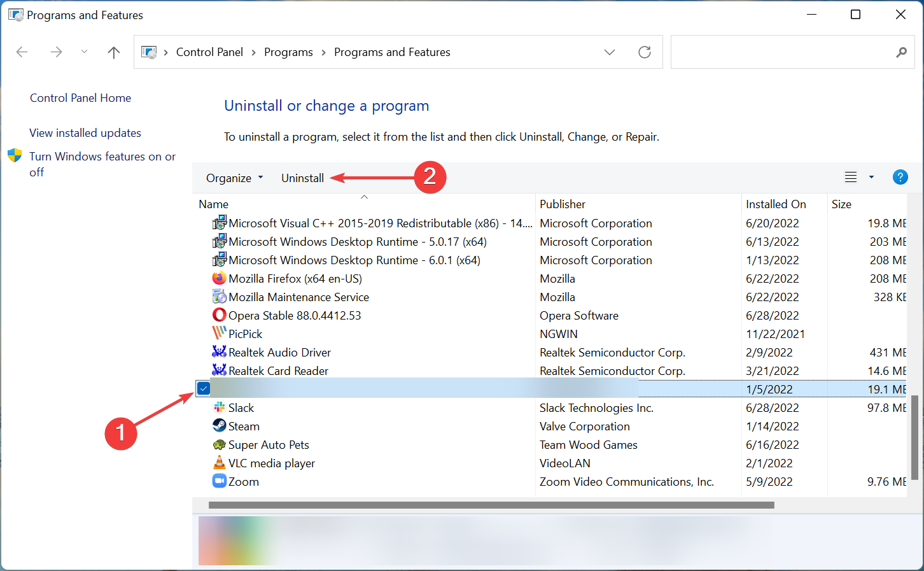Click the VLC media player icon
This screenshot has height=571, width=924.
(218, 463)
